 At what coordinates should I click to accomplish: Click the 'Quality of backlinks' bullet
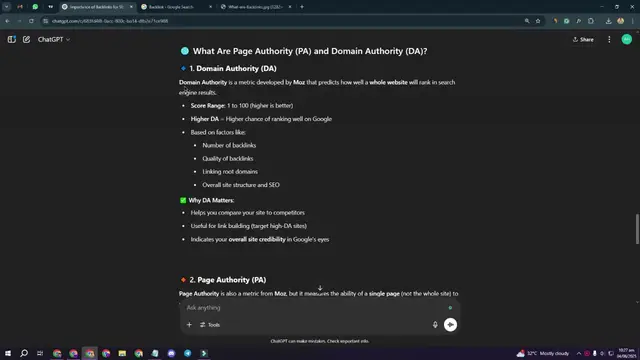click(x=228, y=158)
